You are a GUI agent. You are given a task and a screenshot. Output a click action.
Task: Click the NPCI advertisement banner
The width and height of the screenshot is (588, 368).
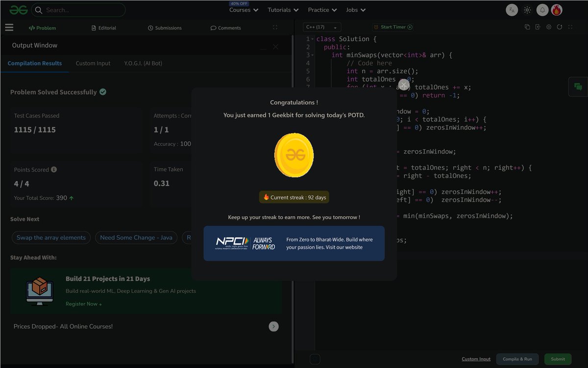(x=294, y=243)
